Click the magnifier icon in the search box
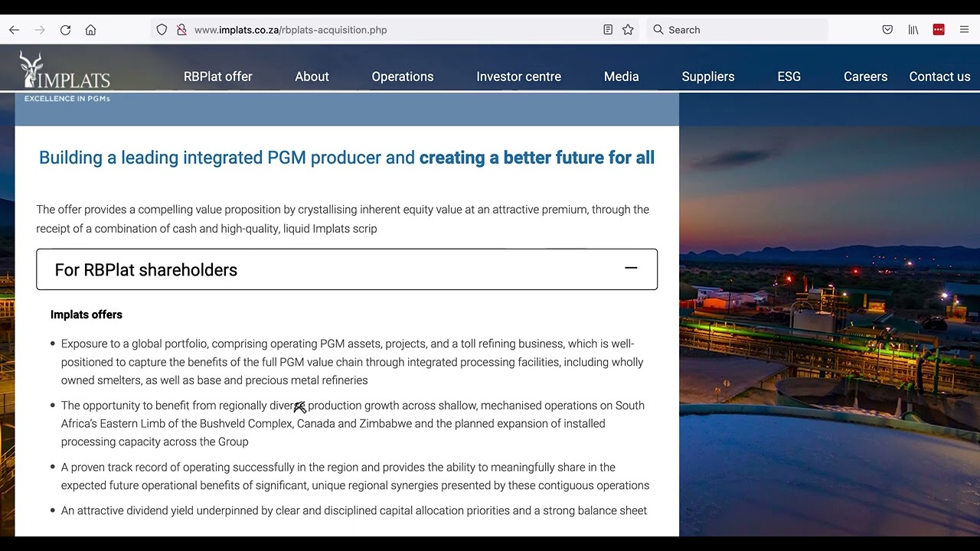Screen dimensions: 980x551 658,30
